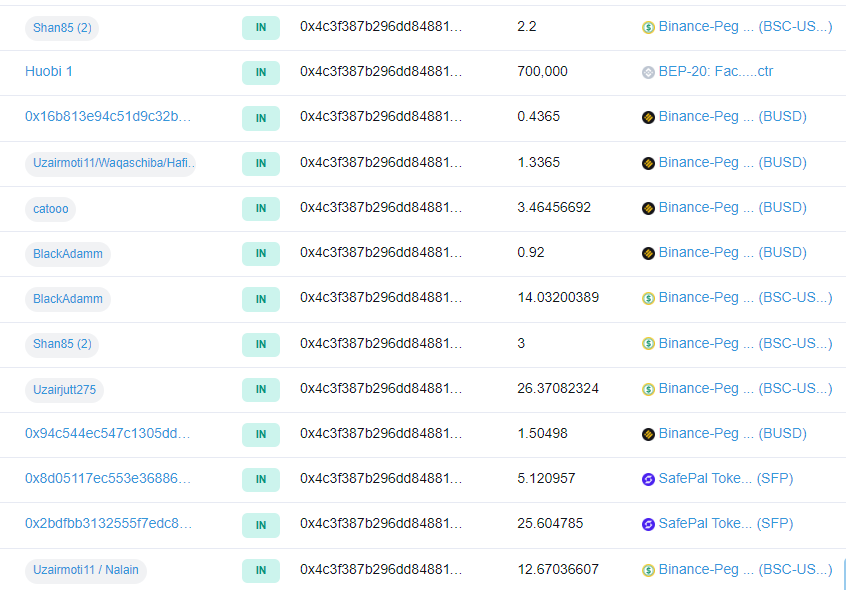Click the 25.604785 amount value
This screenshot has height=590, width=846.
(x=550, y=524)
